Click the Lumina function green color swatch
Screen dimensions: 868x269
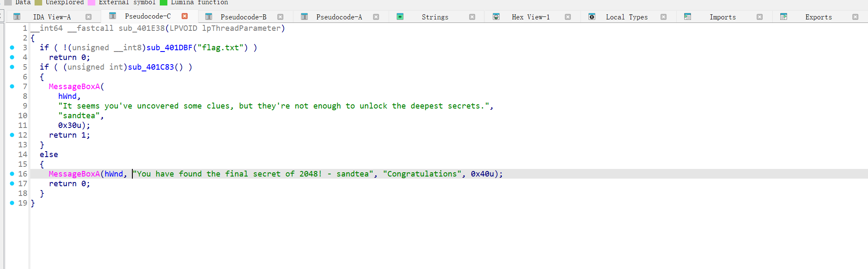164,3
